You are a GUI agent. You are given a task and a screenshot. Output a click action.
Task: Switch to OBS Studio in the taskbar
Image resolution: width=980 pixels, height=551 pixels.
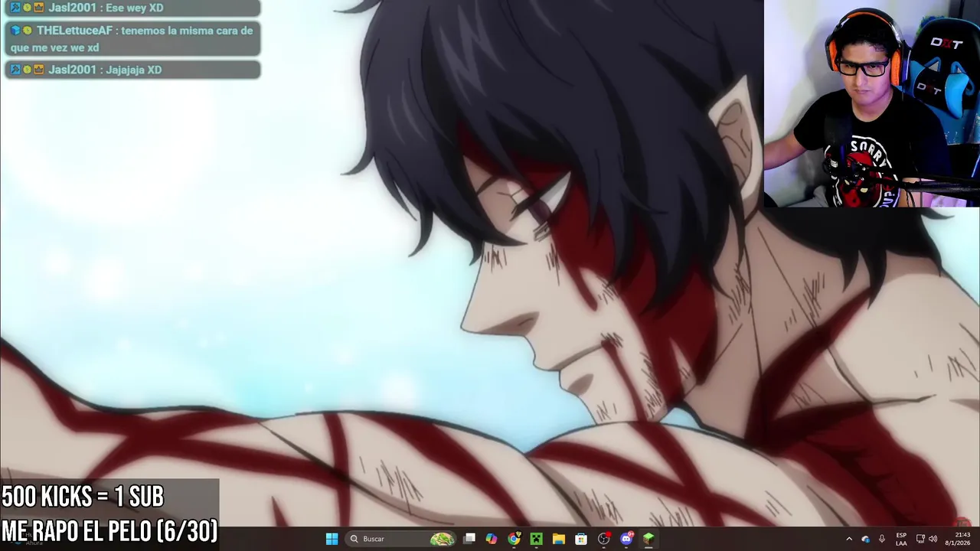[x=604, y=539]
